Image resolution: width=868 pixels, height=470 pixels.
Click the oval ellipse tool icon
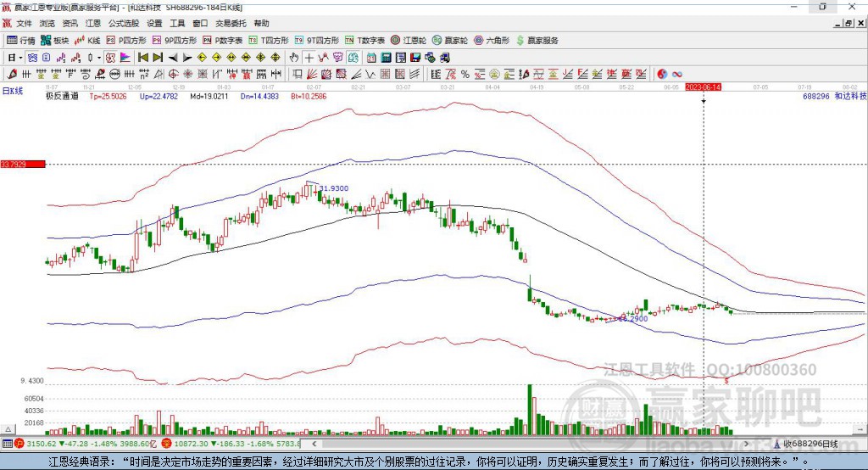click(x=114, y=75)
